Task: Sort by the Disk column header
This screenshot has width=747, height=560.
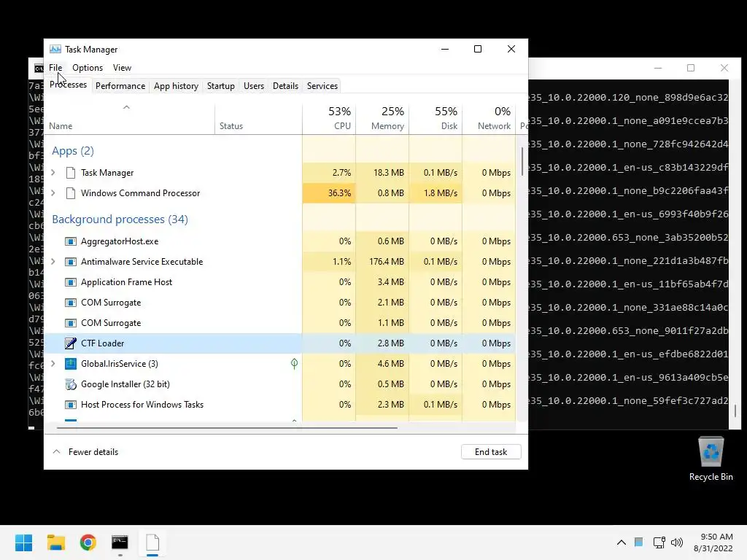Action: pos(436,119)
